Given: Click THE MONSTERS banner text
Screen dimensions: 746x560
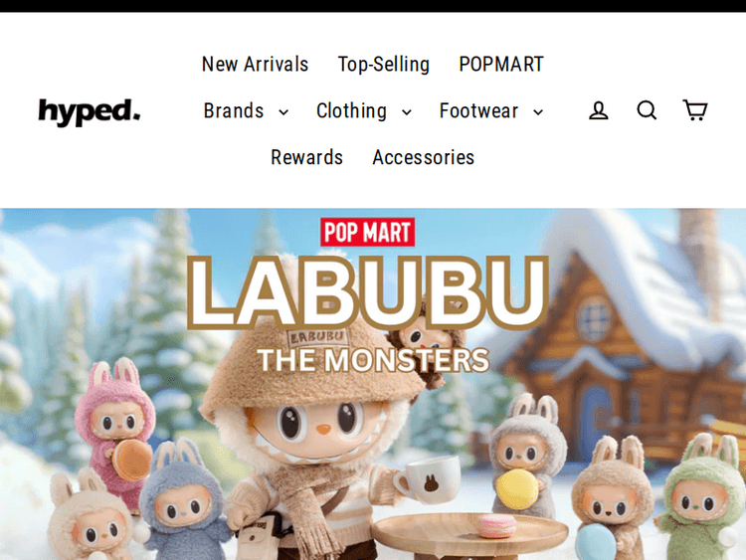Looking at the screenshot, I should click(x=373, y=360).
